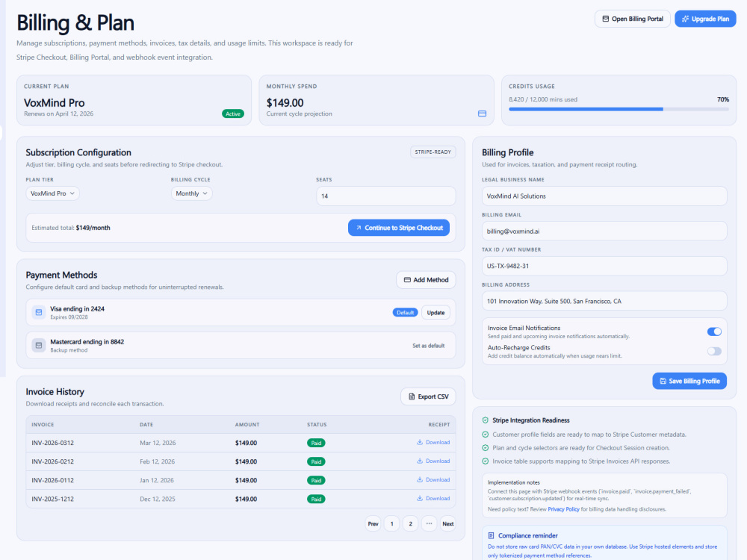Click the Status column header
Screen dimensions: 747x560
[317, 424]
